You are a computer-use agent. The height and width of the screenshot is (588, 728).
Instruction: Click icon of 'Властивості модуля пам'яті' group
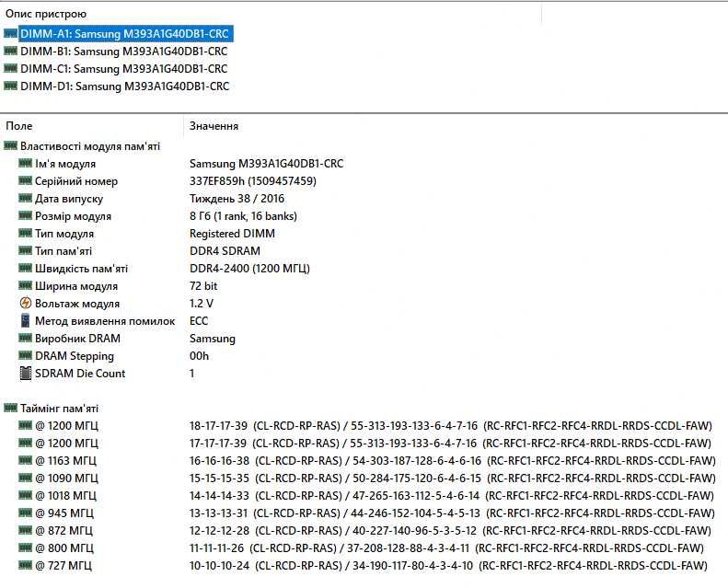click(x=10, y=145)
